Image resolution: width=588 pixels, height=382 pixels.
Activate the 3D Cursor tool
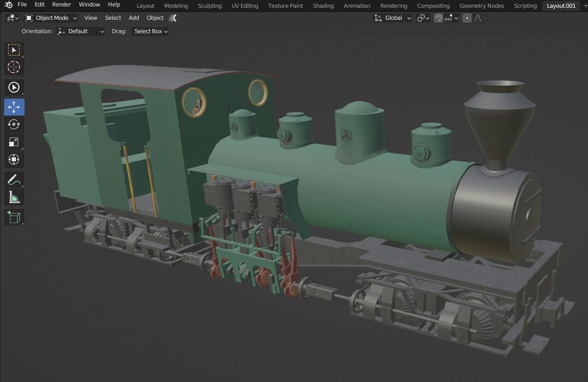14,67
